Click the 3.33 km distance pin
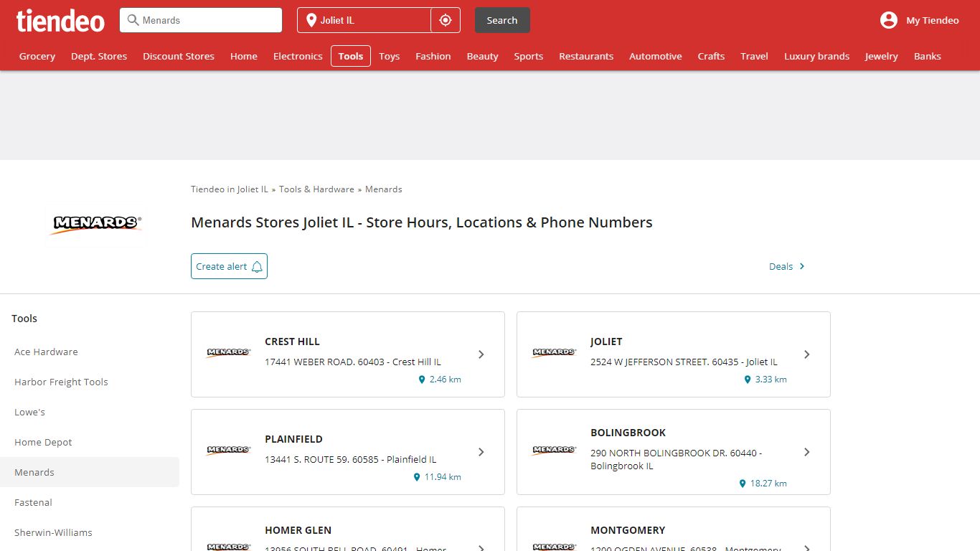This screenshot has height=551, width=980. click(748, 380)
